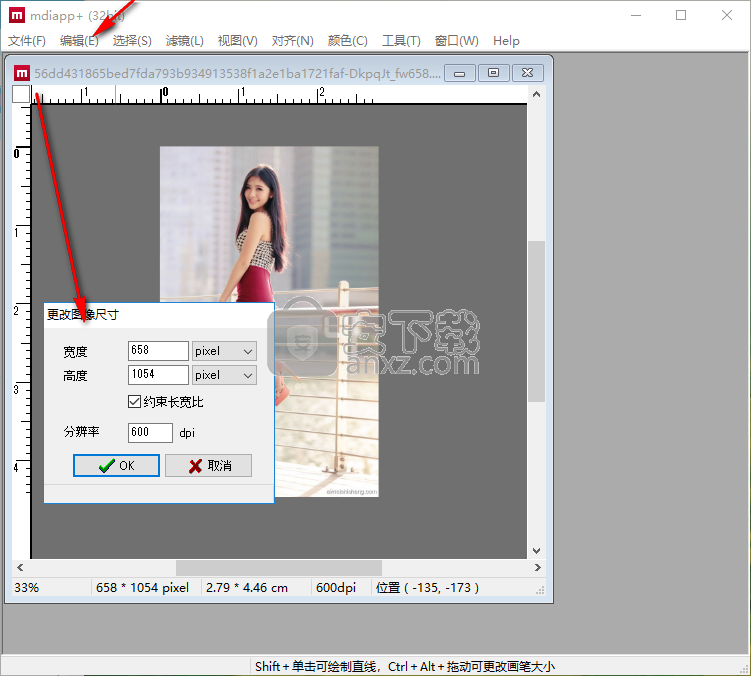Click the 取消 cancel button
The width and height of the screenshot is (751, 676).
pos(208,466)
